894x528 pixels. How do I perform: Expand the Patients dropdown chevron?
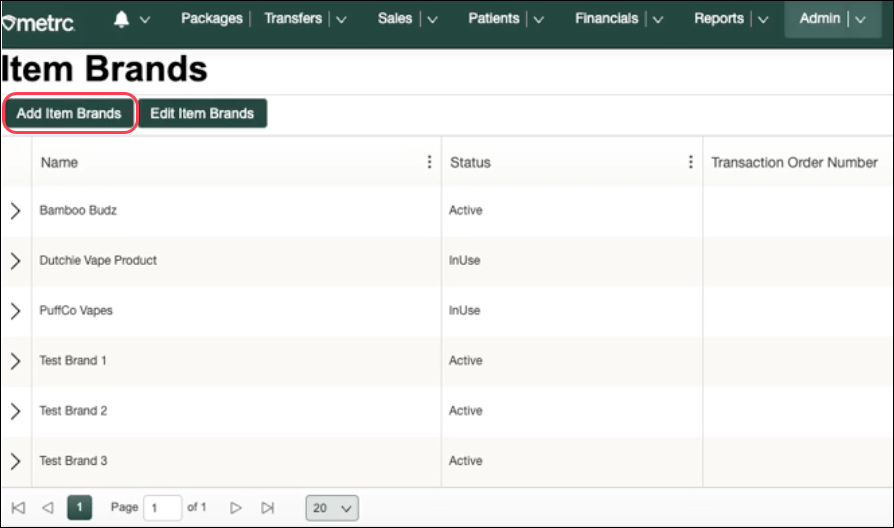(538, 19)
